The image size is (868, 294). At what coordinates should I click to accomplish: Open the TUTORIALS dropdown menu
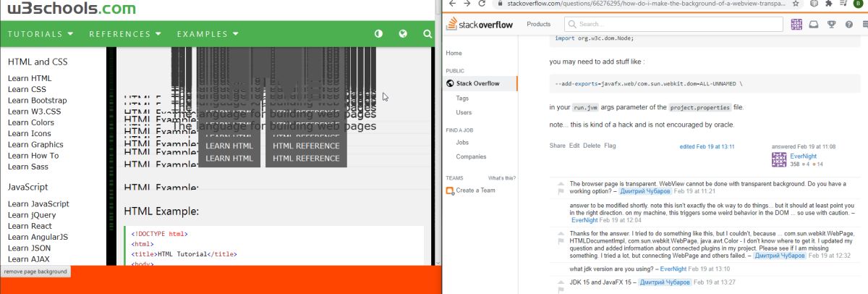41,34
